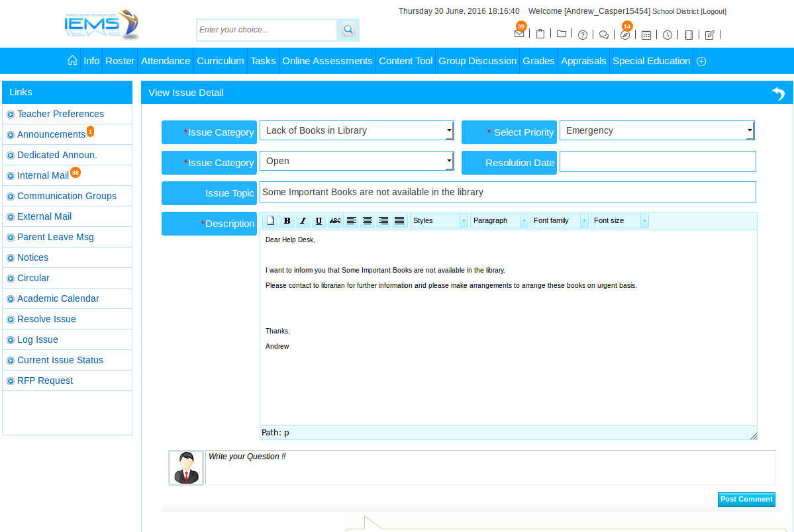Open the chat bubbles icon
This screenshot has height=532, width=794.
(x=604, y=35)
